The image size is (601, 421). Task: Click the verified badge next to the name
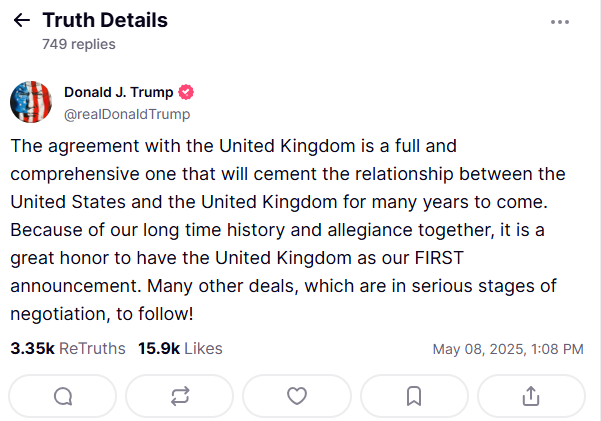coord(186,92)
